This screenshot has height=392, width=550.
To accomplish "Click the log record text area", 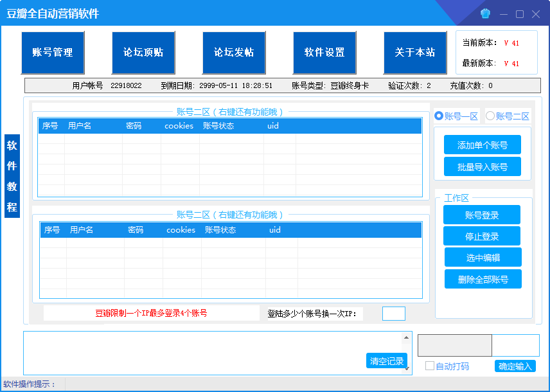I will pyautogui.click(x=213, y=353).
